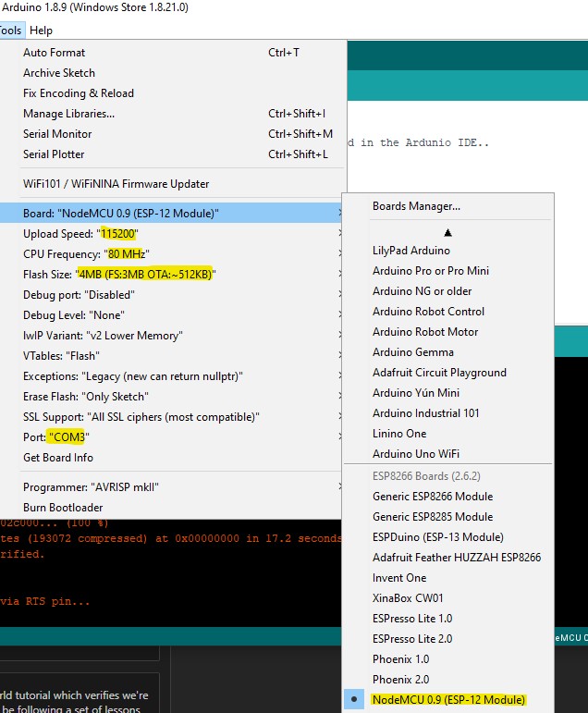The width and height of the screenshot is (588, 713).
Task: Expand Port COM3 submenu
Action: [172, 437]
